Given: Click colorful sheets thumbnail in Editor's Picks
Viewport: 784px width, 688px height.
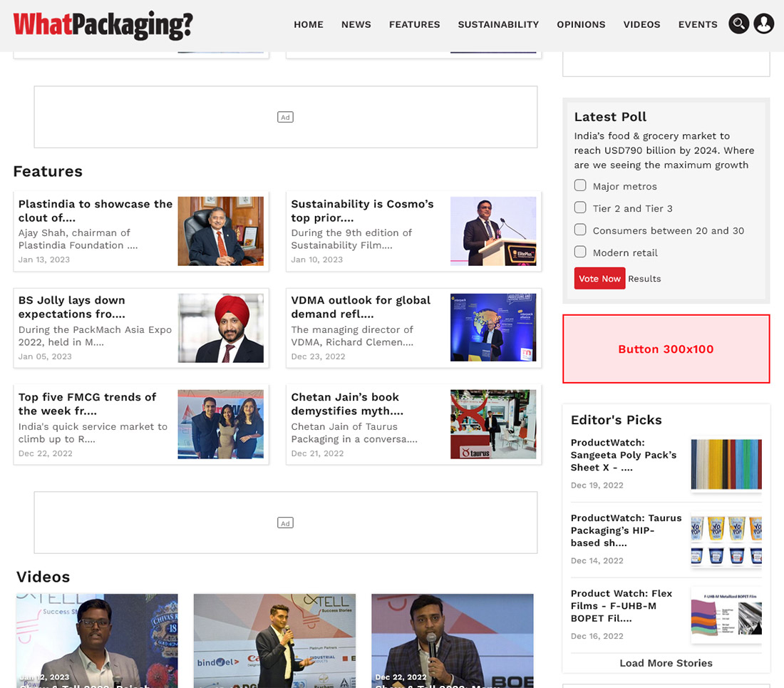Looking at the screenshot, I should (x=726, y=464).
